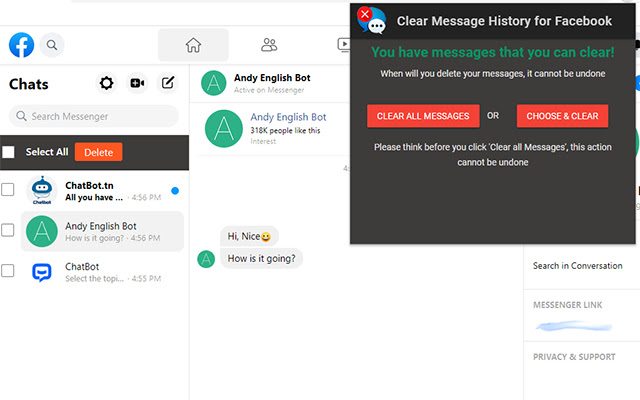Screen dimensions: 640x400
Task: Open the Andy English Bot page link
Action: [x=288, y=117]
